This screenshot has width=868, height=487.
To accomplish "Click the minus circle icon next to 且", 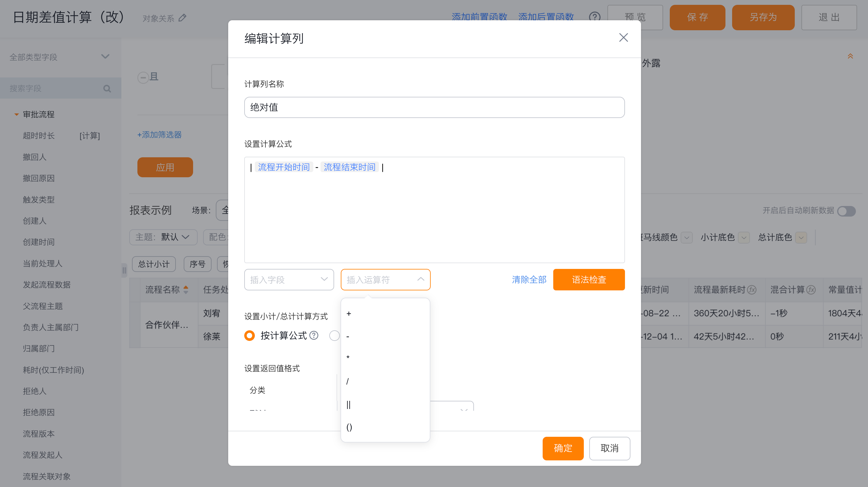I will click(143, 77).
